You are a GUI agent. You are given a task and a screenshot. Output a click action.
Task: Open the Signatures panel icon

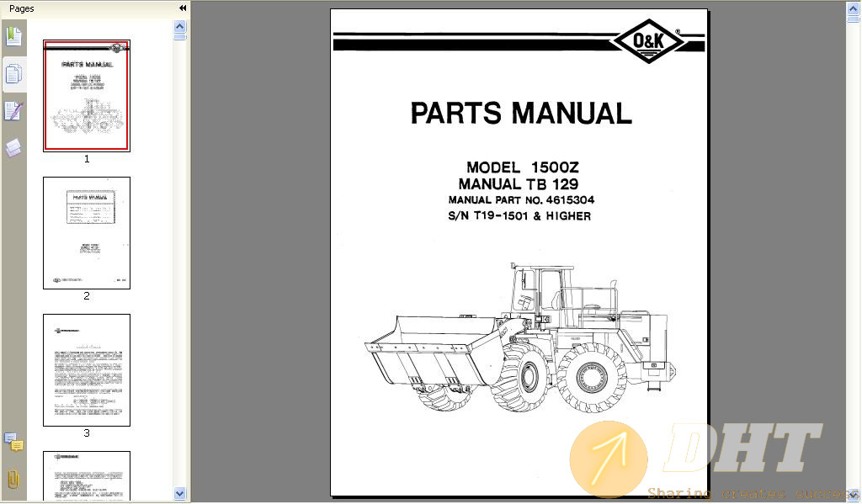(x=13, y=112)
